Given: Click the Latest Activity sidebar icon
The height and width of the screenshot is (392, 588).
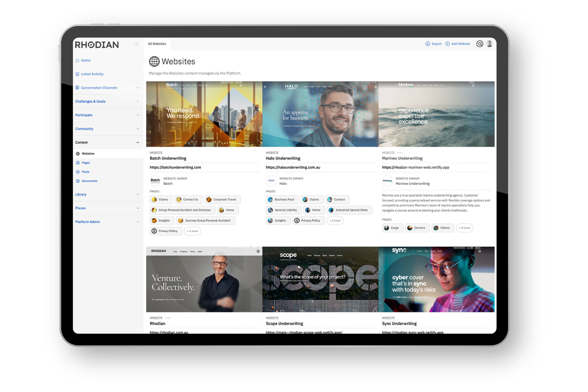Looking at the screenshot, I should (x=77, y=74).
